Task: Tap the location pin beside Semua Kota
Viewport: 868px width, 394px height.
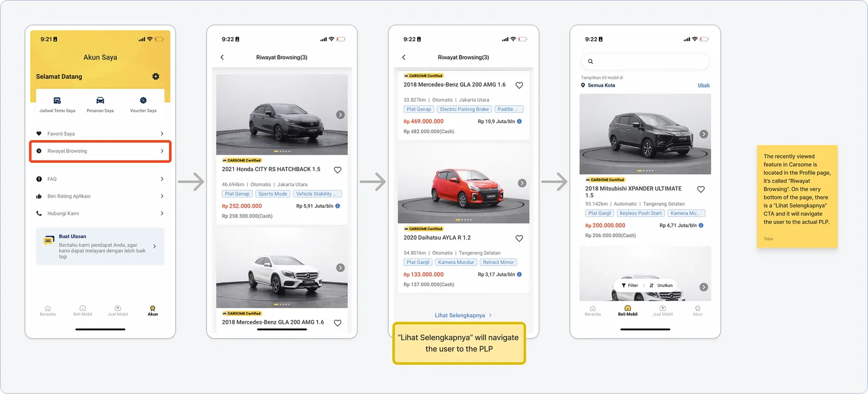Action: [583, 85]
